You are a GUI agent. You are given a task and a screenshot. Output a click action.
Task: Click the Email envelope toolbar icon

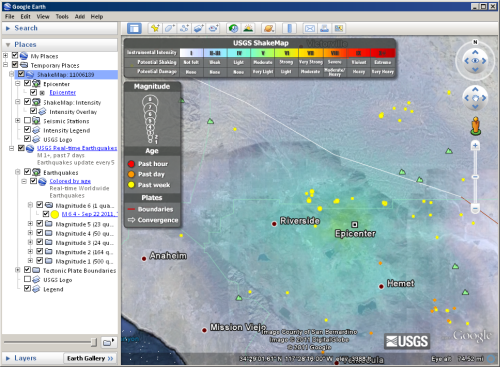click(x=310, y=28)
